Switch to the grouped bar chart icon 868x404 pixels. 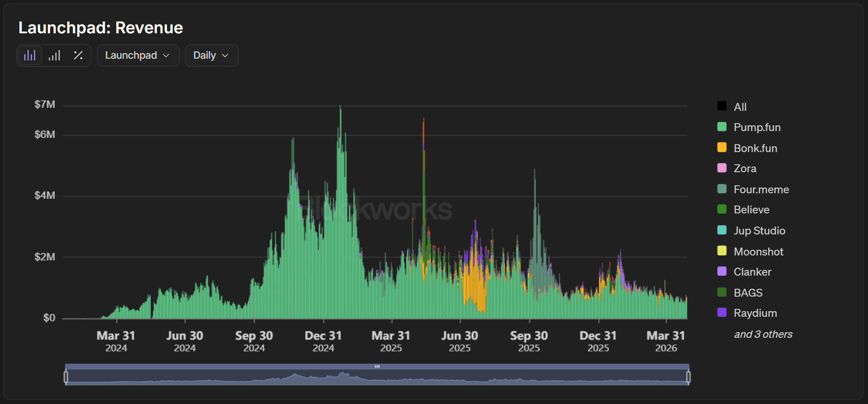pyautogui.click(x=54, y=56)
